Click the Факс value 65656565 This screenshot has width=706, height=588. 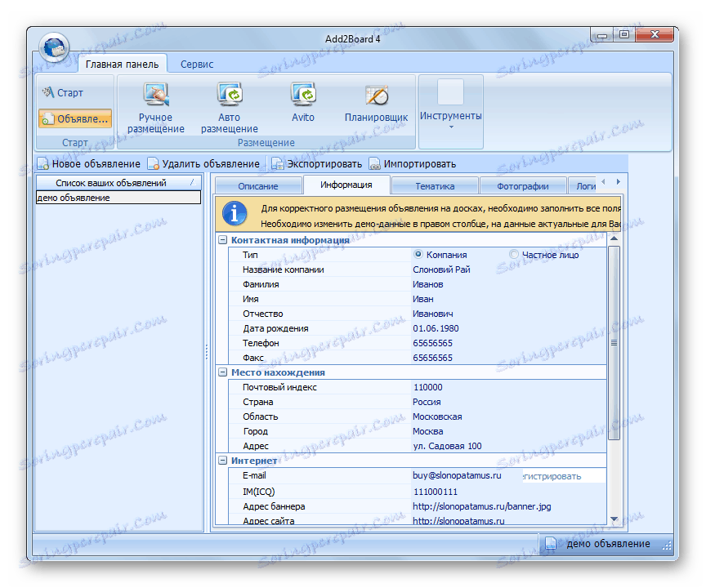(432, 359)
